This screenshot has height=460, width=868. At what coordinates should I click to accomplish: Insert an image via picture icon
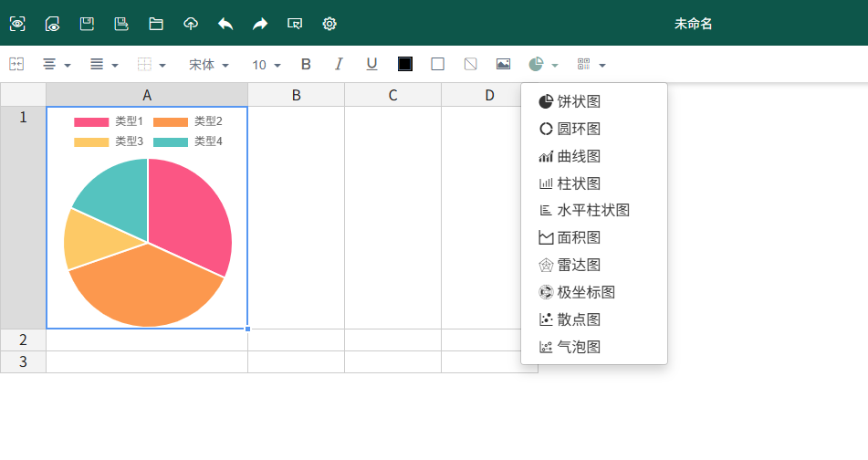pyautogui.click(x=503, y=65)
